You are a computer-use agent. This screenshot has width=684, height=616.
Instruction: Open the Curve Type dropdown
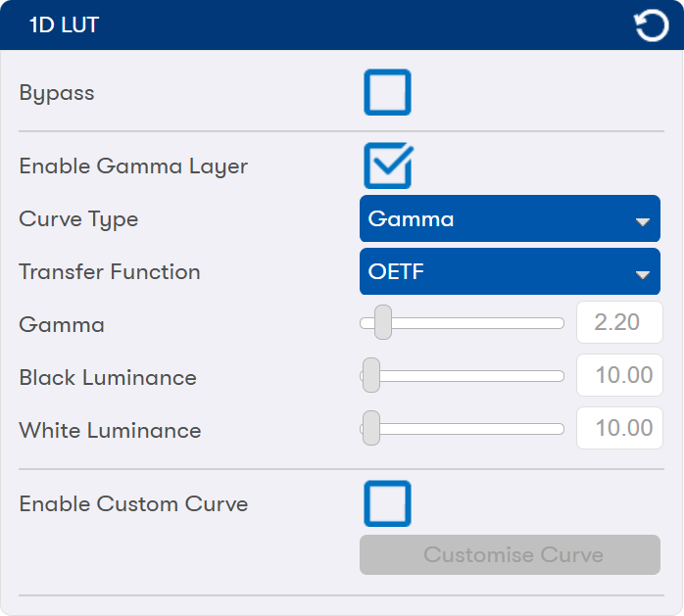[510, 218]
